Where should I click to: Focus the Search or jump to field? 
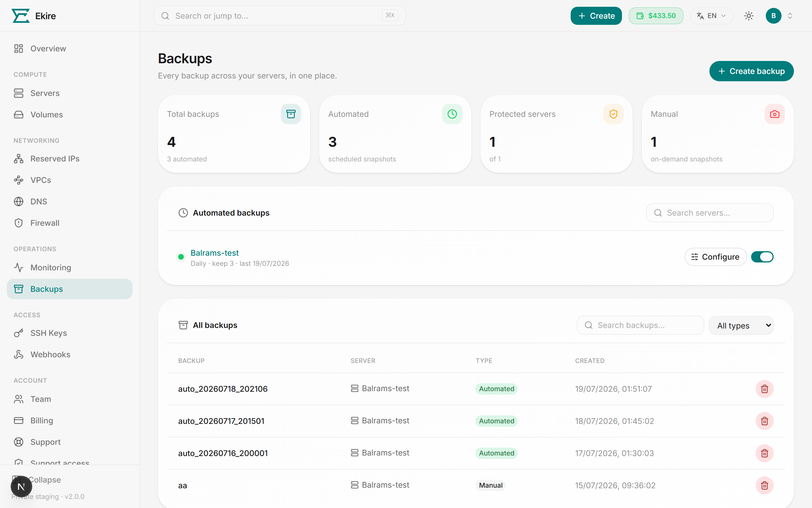pyautogui.click(x=279, y=16)
